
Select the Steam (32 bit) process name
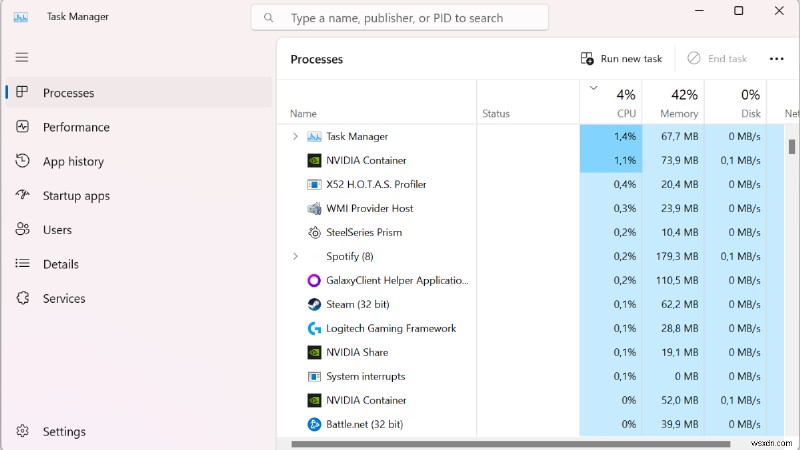(x=358, y=305)
